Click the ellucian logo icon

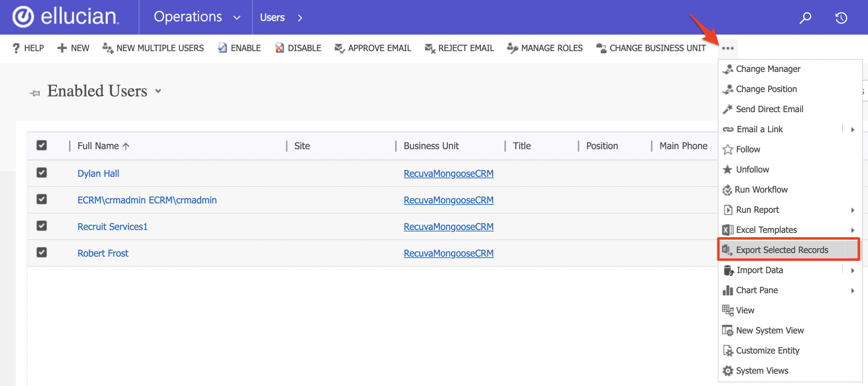pyautogui.click(x=23, y=17)
